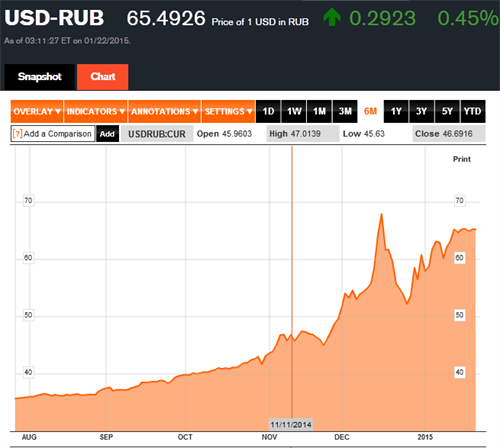Open the SETTINGS dropdown
Viewport: 500px width, 448px height.
228,111
